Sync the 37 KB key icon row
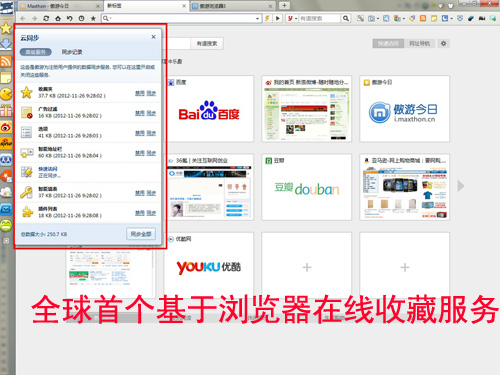Viewport: 500px width, 375px height. [x=151, y=193]
